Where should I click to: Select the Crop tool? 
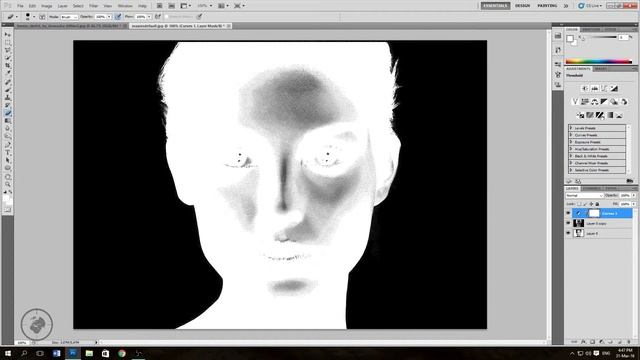click(x=8, y=66)
